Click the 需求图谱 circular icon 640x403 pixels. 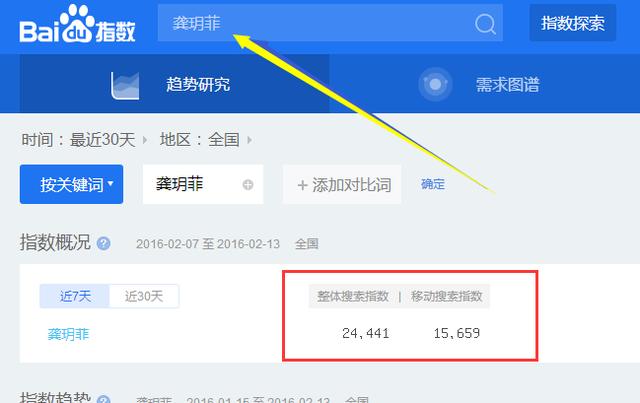435,85
